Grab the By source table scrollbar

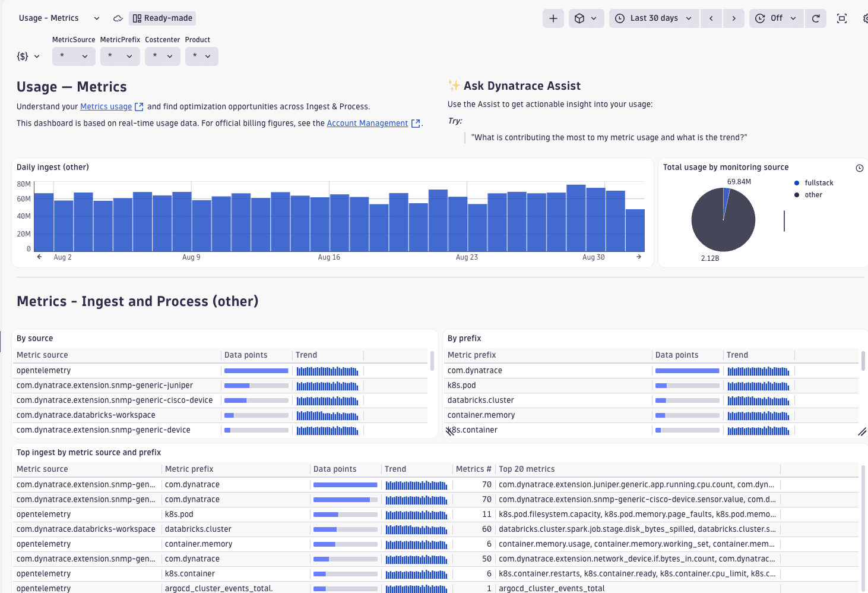[x=432, y=361]
